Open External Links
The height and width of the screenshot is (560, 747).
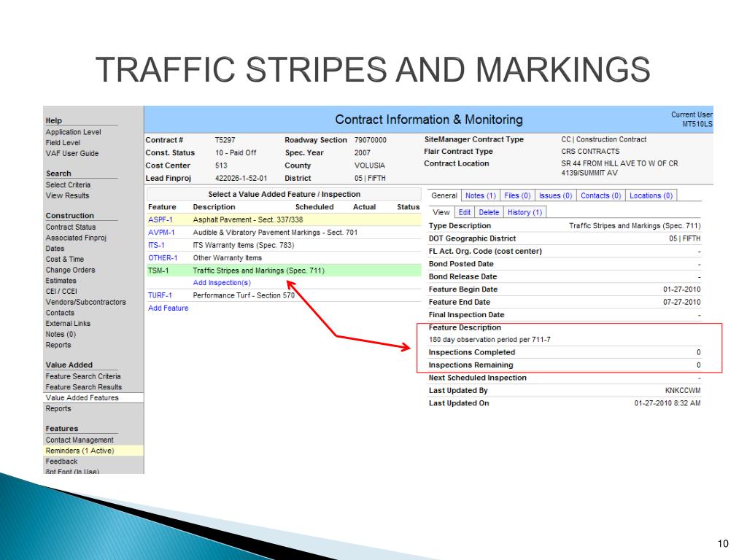(68, 323)
